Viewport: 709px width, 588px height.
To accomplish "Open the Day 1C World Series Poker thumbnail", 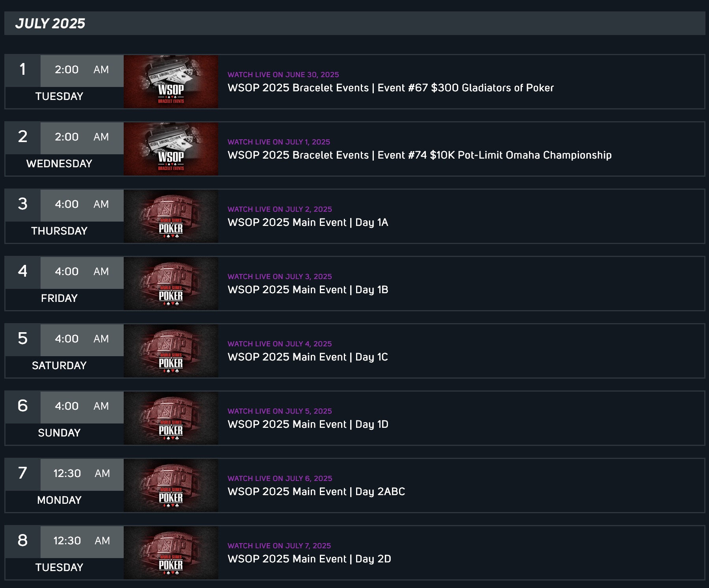I will tap(171, 351).
